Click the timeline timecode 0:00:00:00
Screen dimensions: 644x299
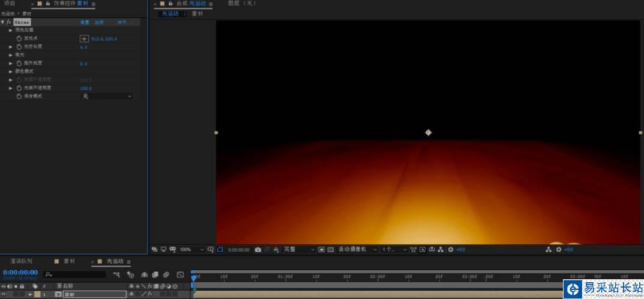pos(20,273)
